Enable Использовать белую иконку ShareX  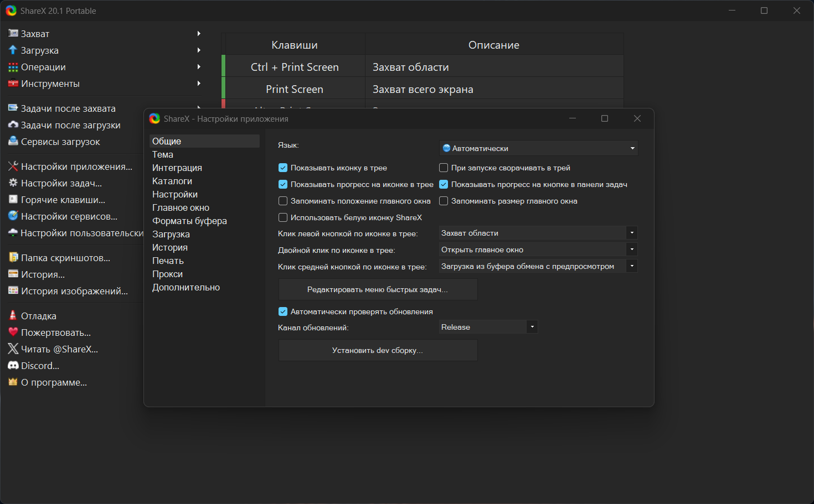283,217
